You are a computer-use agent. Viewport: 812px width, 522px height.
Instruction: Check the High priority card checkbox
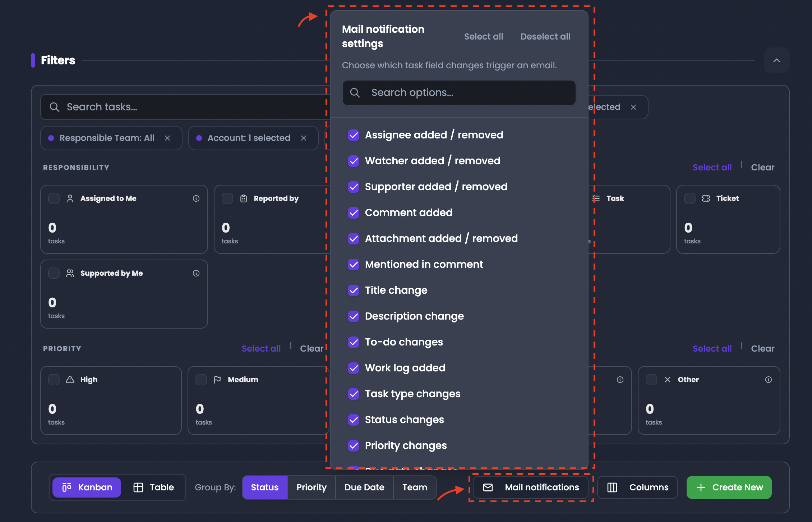[x=54, y=380]
